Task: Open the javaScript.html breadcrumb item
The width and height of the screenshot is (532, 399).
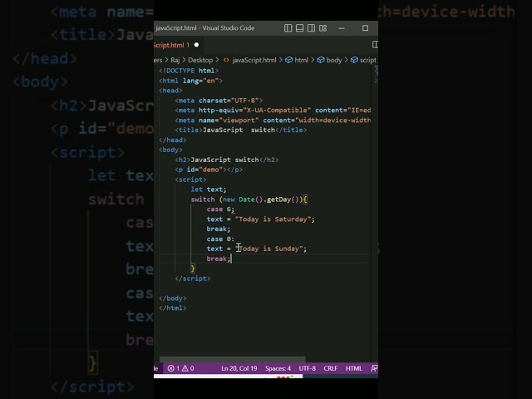Action: (x=249, y=60)
